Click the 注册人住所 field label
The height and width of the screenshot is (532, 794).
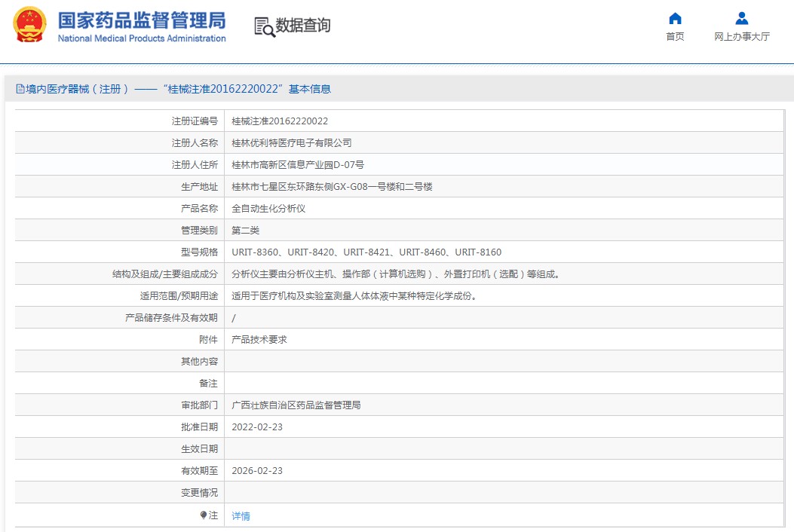[x=195, y=164]
